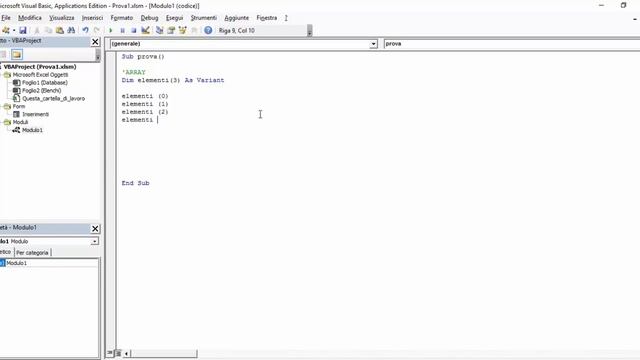Open the Formato menu
The image size is (640, 360).
122,18
